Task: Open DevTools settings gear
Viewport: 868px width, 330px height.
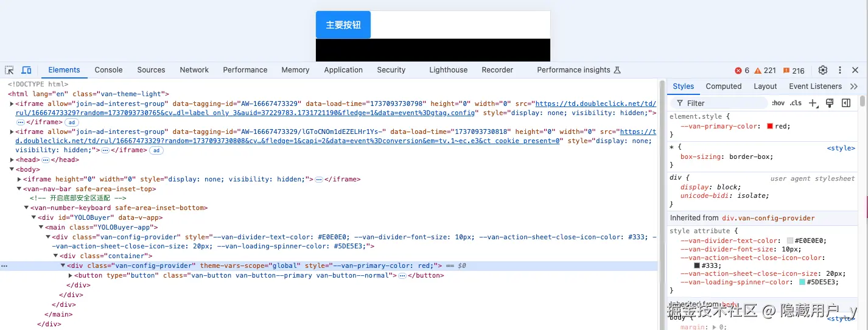Action: (x=823, y=70)
